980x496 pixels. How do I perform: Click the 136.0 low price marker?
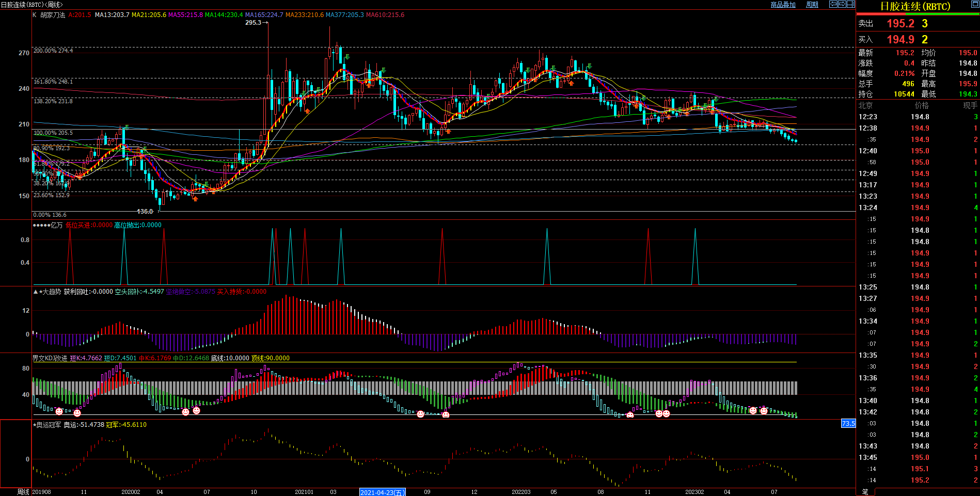tap(145, 212)
